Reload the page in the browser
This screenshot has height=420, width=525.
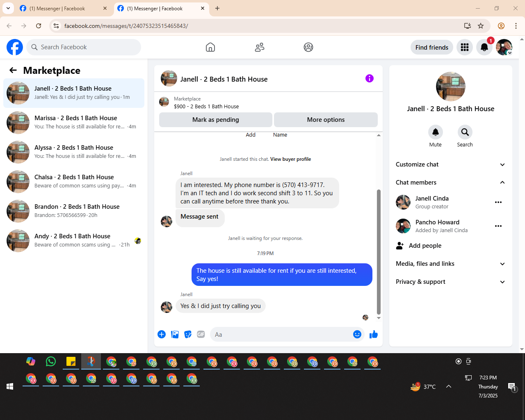(39, 26)
